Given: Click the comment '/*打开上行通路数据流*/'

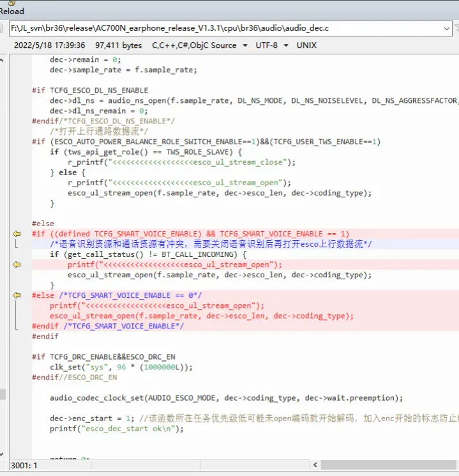Looking at the screenshot, I should 99,132.
